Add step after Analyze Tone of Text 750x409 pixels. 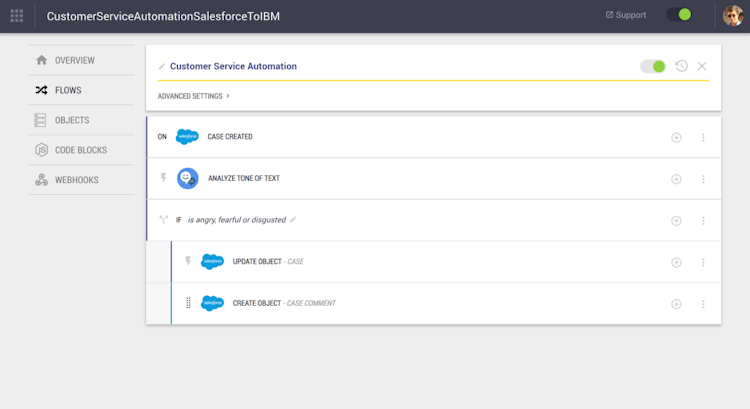(x=676, y=179)
